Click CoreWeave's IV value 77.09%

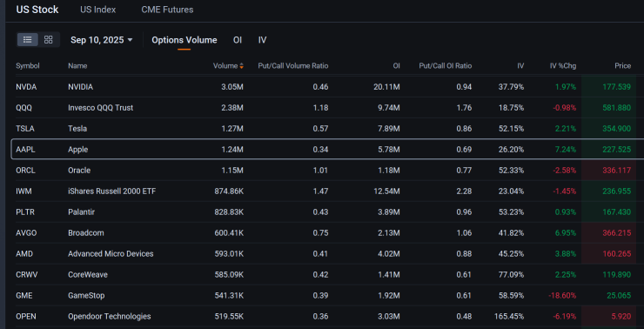tap(512, 275)
